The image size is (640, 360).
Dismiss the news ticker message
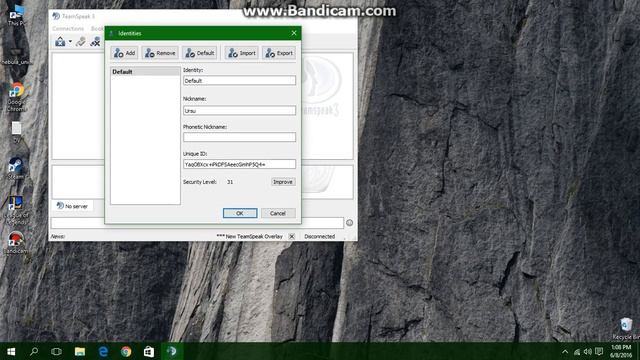point(292,236)
